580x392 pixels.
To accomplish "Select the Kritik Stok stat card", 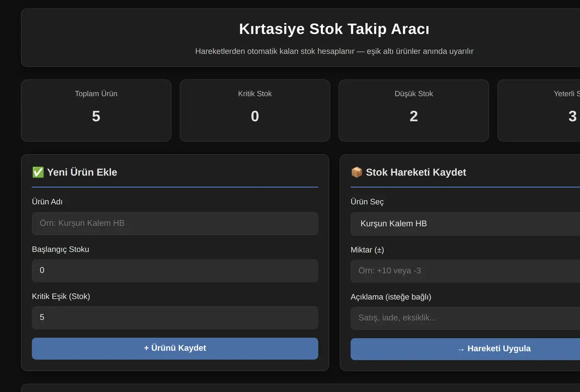I will click(x=255, y=111).
